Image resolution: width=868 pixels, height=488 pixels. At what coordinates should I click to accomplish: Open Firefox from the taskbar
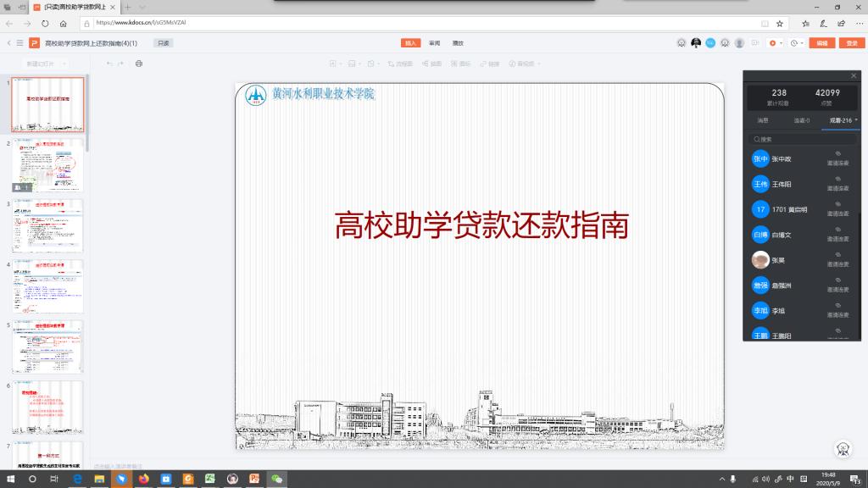pos(143,479)
